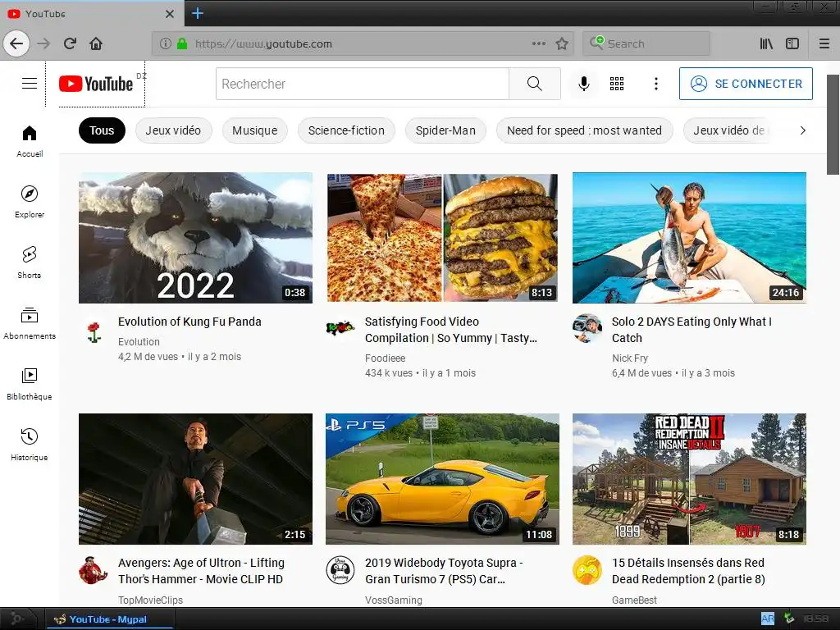Click the Foodieee channel avatar

tap(340, 326)
